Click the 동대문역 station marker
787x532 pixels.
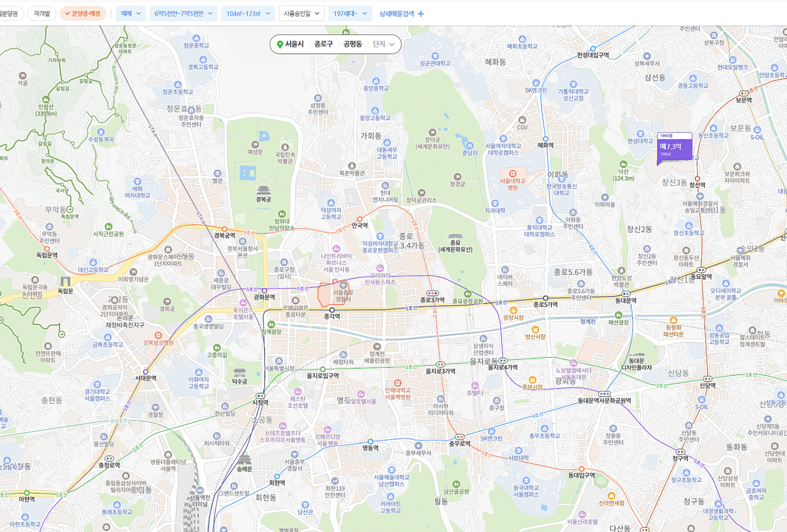coord(625,293)
